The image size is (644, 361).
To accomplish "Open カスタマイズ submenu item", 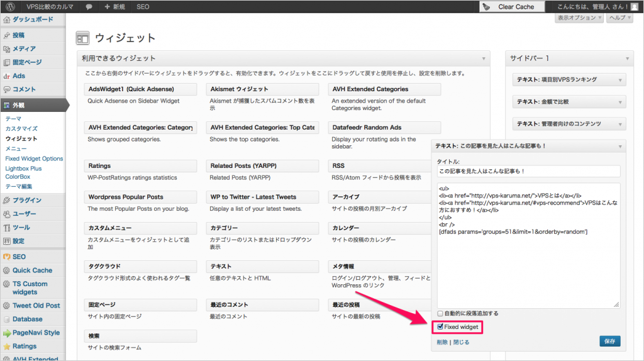I will (21, 128).
